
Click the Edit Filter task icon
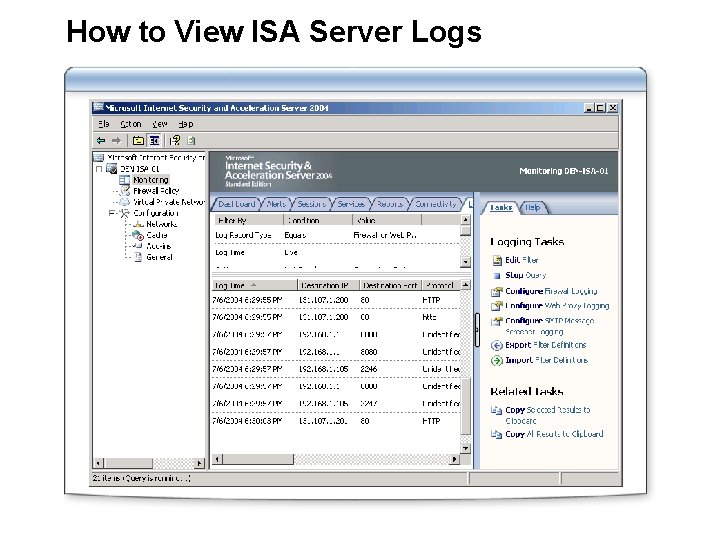(497, 260)
